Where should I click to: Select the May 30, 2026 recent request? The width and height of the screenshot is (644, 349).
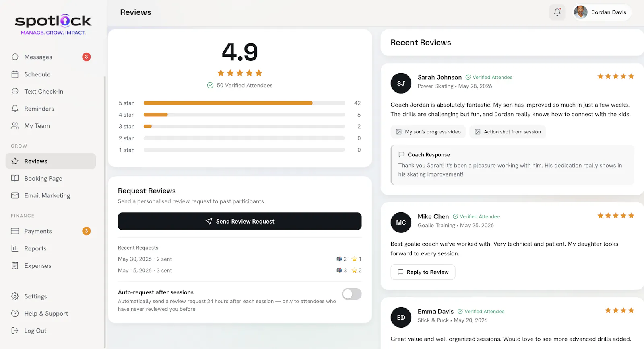tap(239, 259)
